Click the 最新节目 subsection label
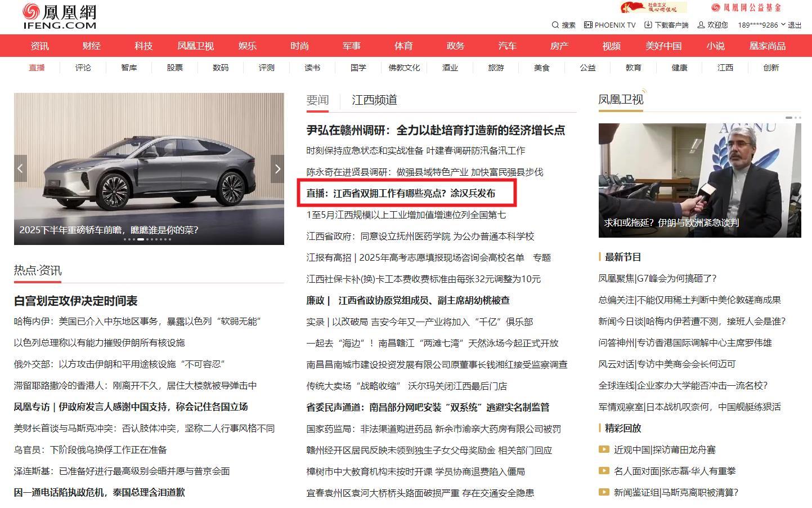 (x=623, y=257)
